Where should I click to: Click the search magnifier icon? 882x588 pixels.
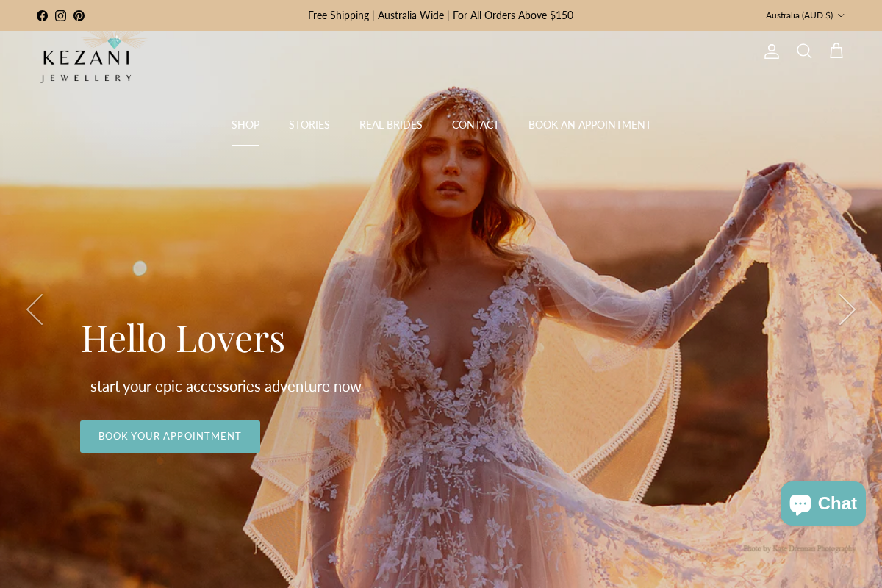(804, 51)
